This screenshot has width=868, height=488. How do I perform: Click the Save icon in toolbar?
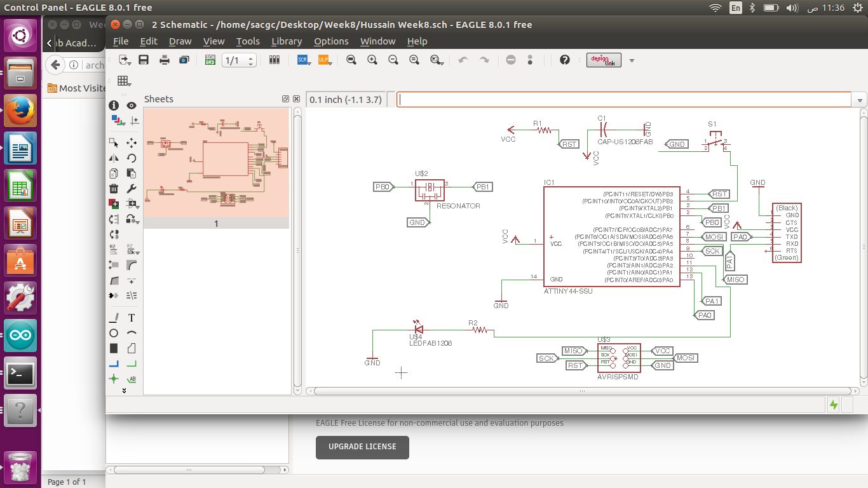coord(144,60)
